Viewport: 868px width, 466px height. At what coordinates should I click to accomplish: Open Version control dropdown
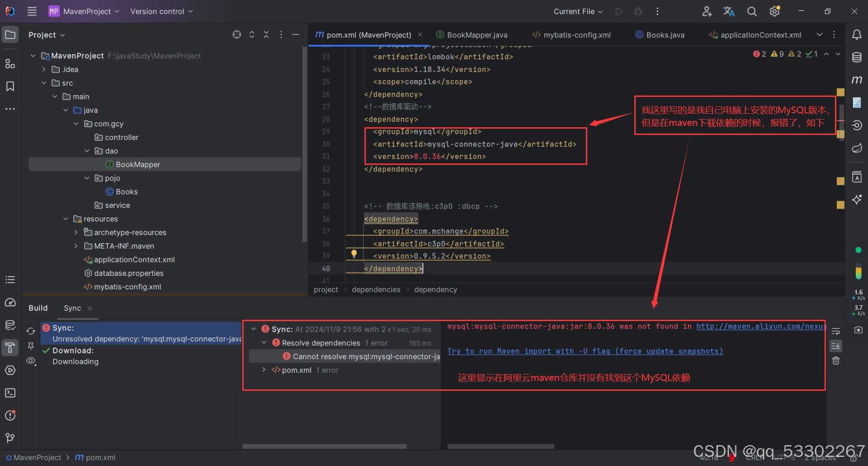(x=162, y=11)
